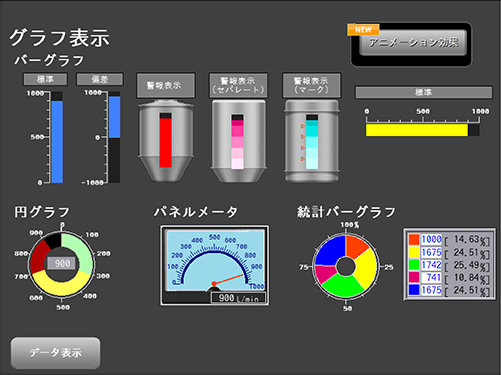This screenshot has height=375, width=501.
Task: Click the legend value 1000
Action: click(431, 239)
